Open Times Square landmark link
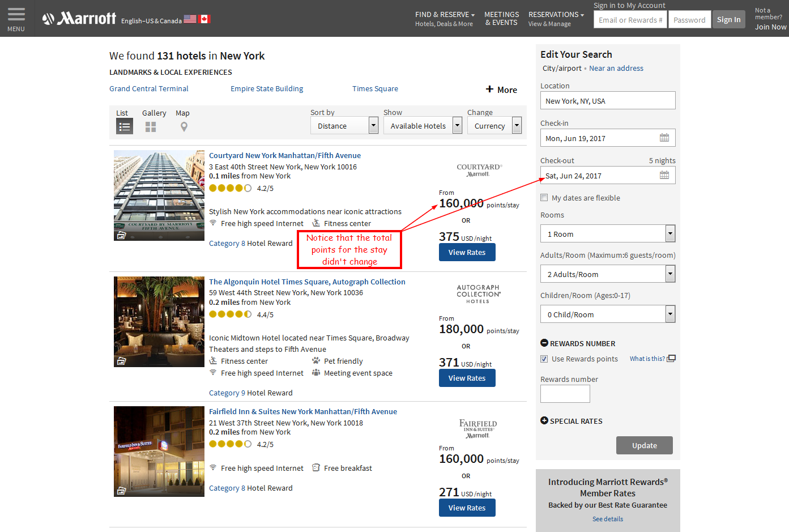This screenshot has height=532, width=789. (375, 88)
